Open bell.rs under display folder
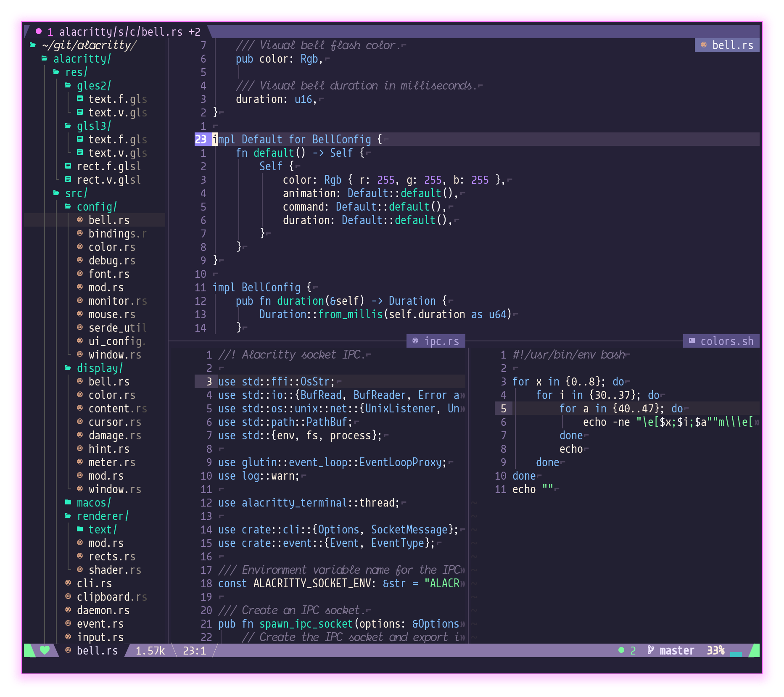Screen dimensions: 784x697 click(109, 381)
